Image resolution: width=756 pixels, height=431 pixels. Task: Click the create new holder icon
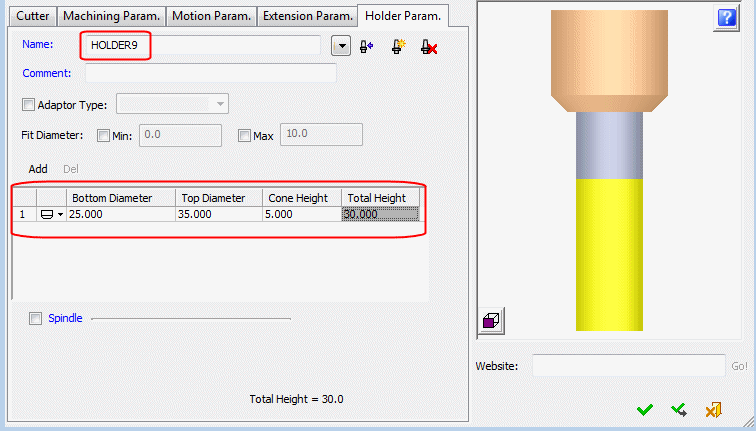click(397, 47)
